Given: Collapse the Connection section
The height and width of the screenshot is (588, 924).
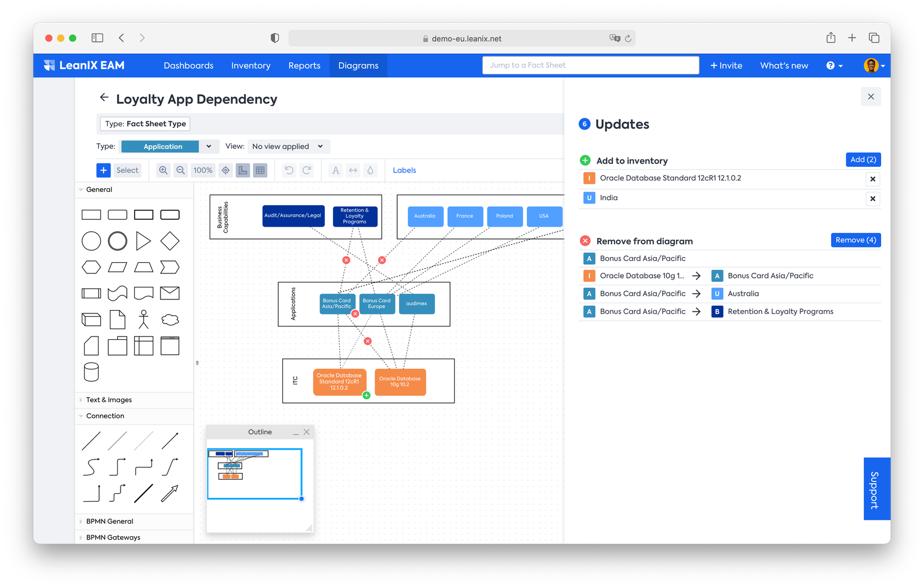Looking at the screenshot, I should pos(105,416).
